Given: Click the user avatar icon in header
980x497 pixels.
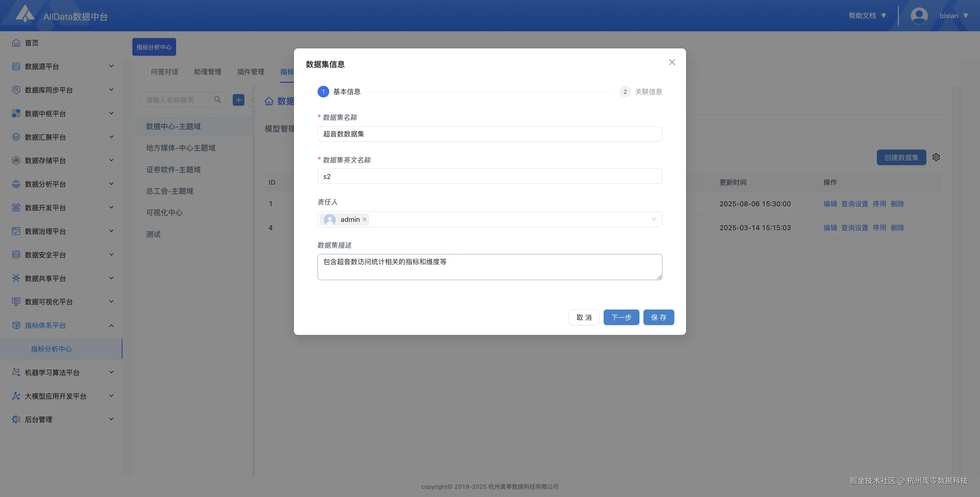Looking at the screenshot, I should (x=919, y=16).
